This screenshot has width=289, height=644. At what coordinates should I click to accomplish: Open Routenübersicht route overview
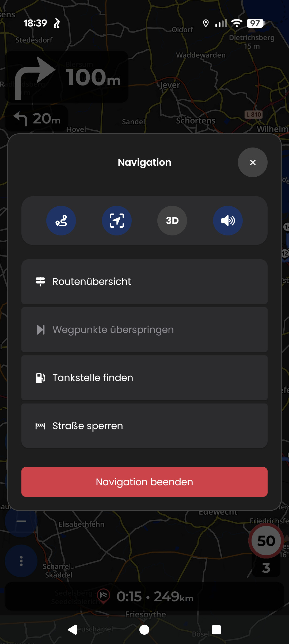tap(144, 281)
